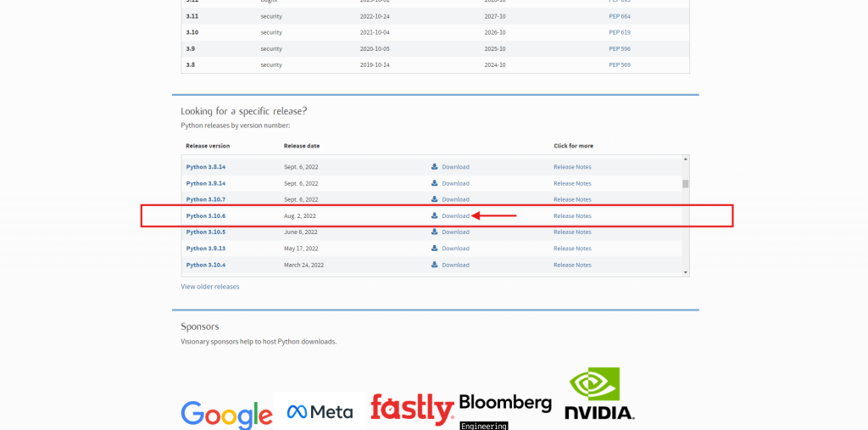Image resolution: width=868 pixels, height=430 pixels.
Task: Open Release Notes for Python 3.10.7
Action: tap(572, 199)
